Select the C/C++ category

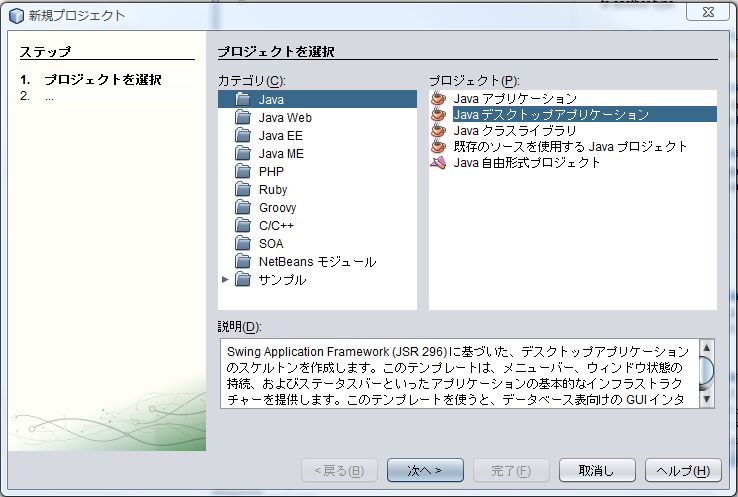point(276,226)
